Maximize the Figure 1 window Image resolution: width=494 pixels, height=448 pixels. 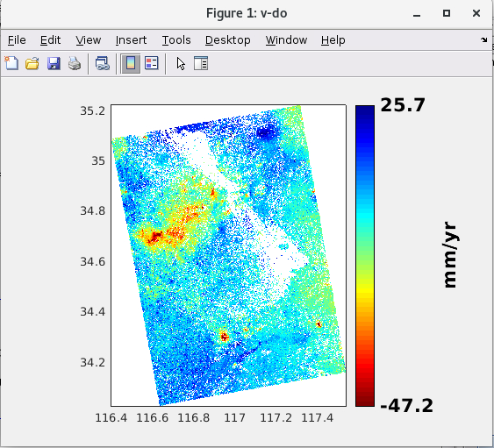tap(447, 13)
